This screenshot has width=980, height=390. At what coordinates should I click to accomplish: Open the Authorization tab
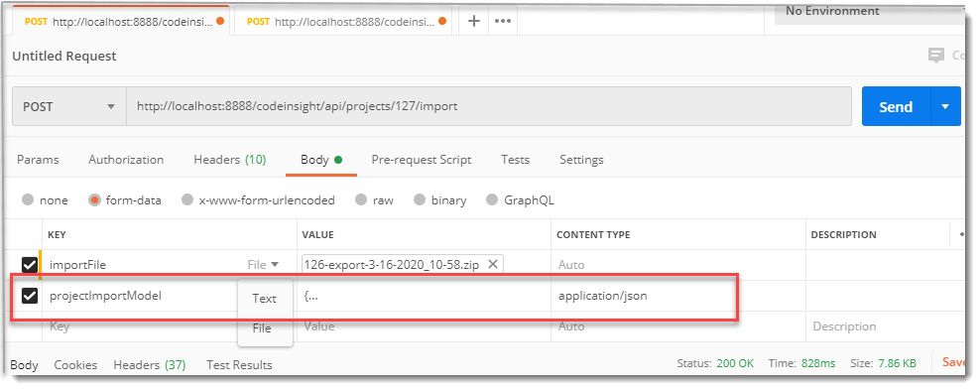pos(126,160)
